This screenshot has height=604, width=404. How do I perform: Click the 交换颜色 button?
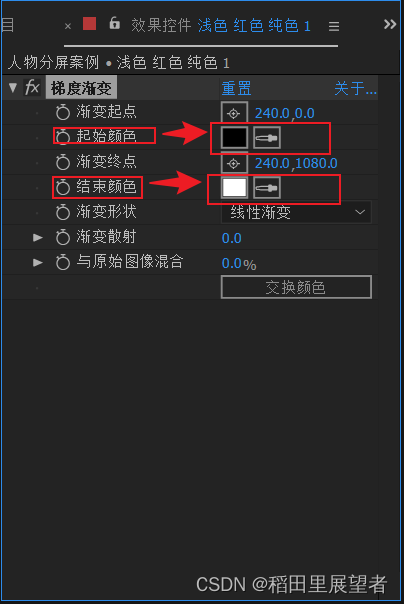click(296, 287)
